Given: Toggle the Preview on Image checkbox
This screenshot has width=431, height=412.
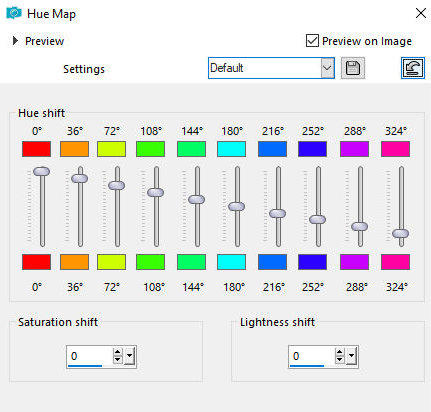Looking at the screenshot, I should [x=312, y=41].
